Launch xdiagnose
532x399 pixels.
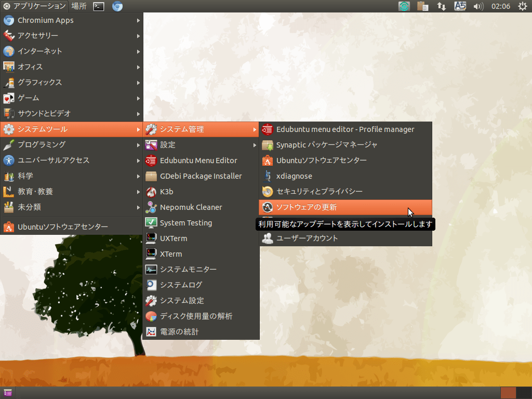tap(345, 176)
